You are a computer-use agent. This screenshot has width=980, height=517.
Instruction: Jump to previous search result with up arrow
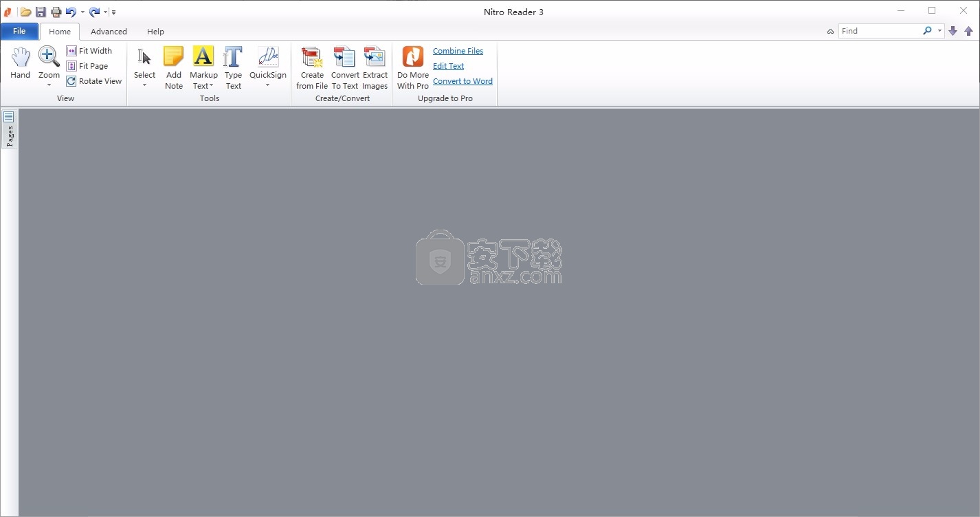968,31
